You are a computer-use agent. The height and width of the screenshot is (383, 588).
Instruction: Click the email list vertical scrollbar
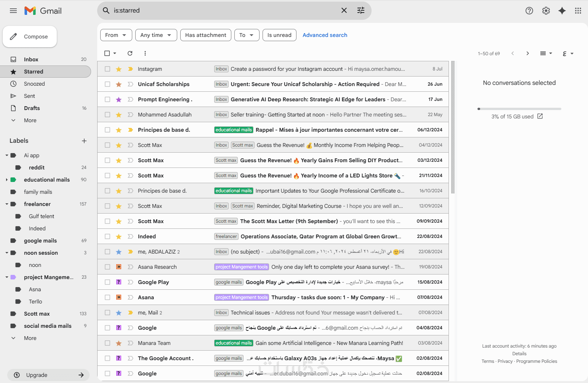(x=453, y=127)
